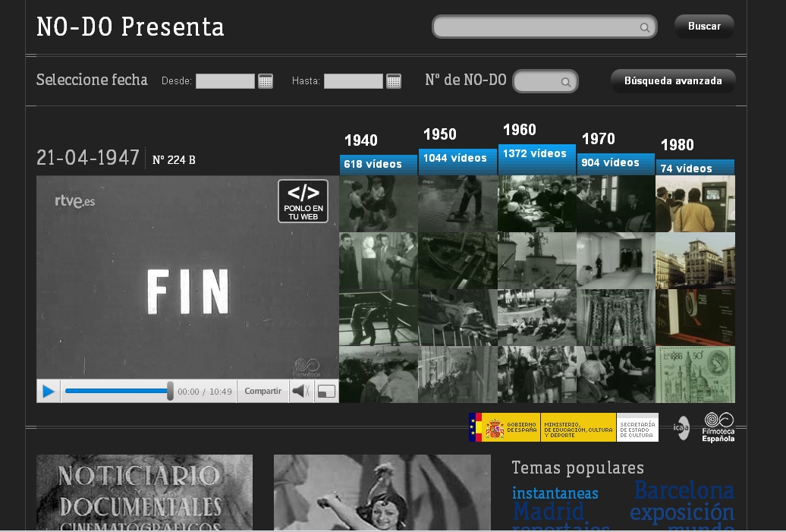Screen dimensions: 786x532
Task: Click the video progress bar
Action: tap(118, 392)
